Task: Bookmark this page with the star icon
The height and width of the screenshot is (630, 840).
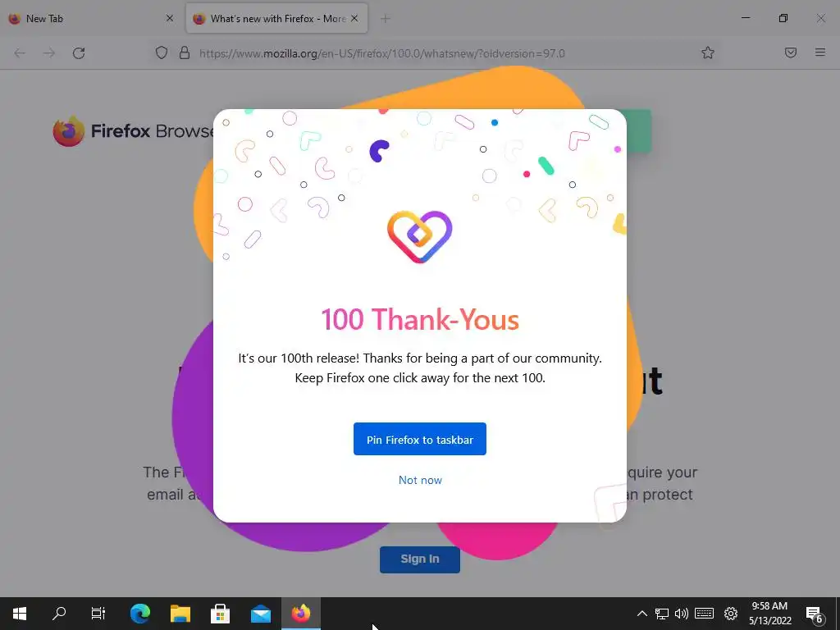Action: pyautogui.click(x=708, y=52)
